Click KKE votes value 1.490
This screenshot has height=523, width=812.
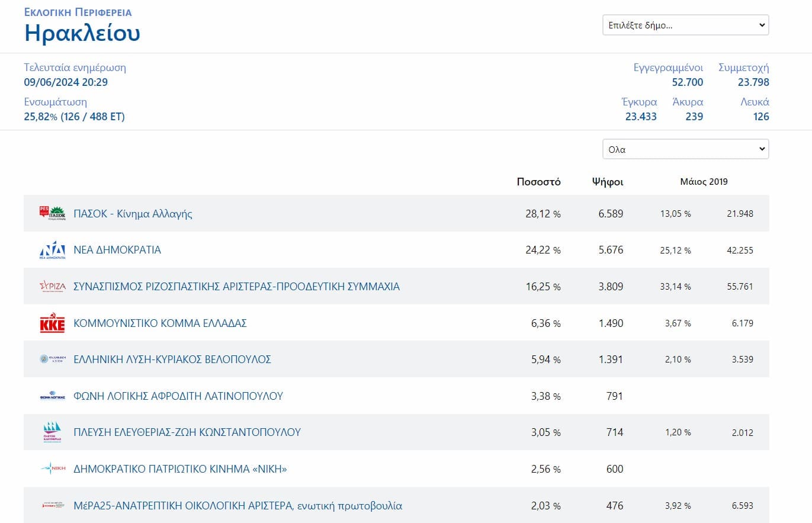tap(611, 323)
